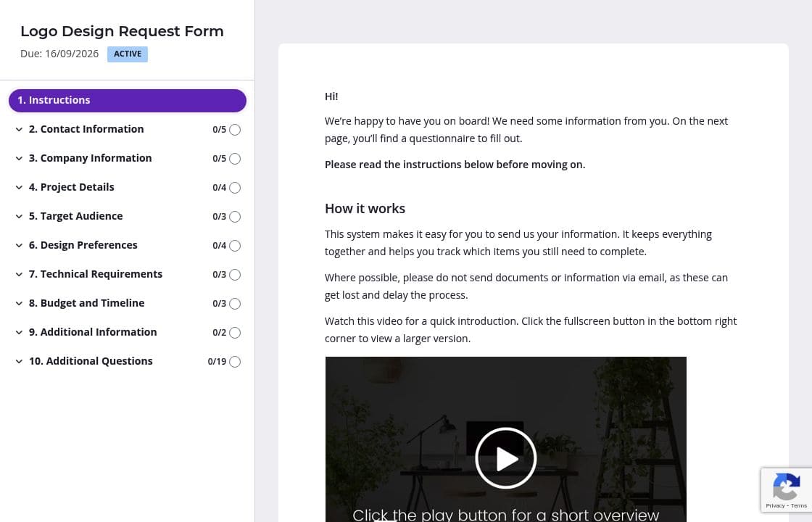Viewport: 812px width, 522px height.
Task: Click the Additional Questions completion circle
Action: pyautogui.click(x=235, y=362)
